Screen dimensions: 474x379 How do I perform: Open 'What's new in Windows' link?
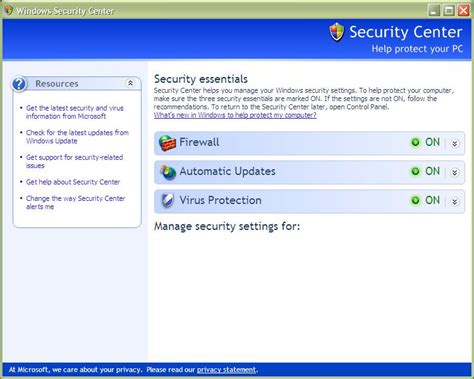(x=235, y=115)
